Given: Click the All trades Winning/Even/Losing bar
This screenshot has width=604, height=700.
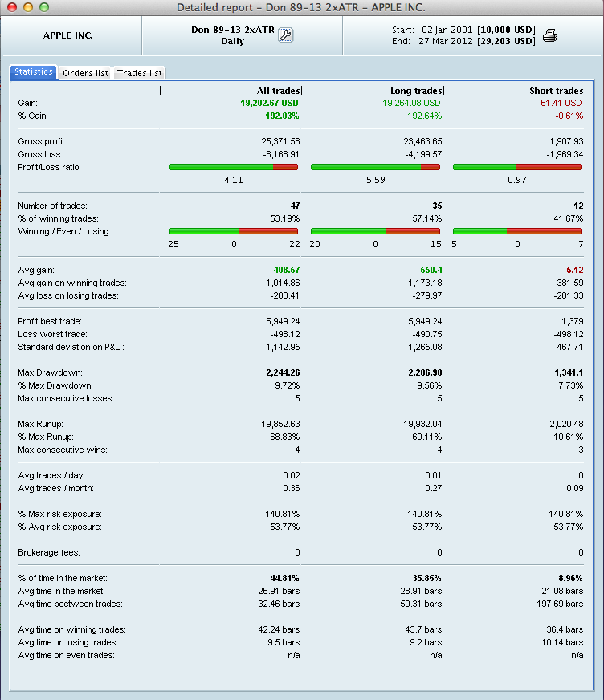Looking at the screenshot, I should 234,231.
